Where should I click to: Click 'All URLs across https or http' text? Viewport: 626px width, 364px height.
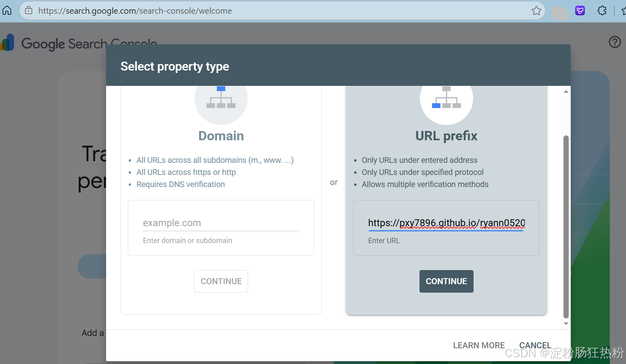pos(186,172)
